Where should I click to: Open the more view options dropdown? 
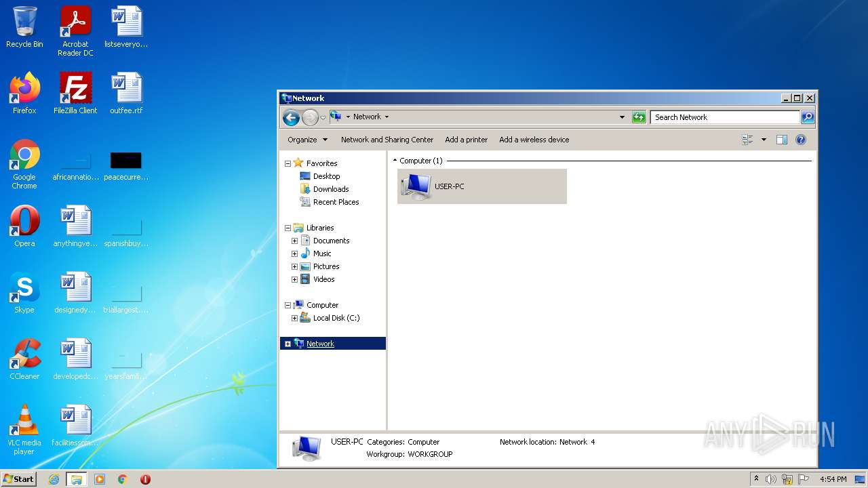[764, 140]
